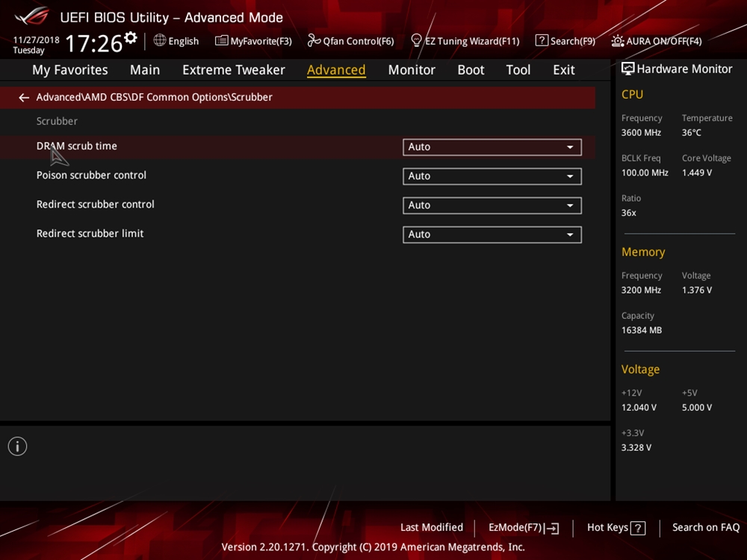
Task: Click the Poison scrubber control label
Action: [x=91, y=175]
